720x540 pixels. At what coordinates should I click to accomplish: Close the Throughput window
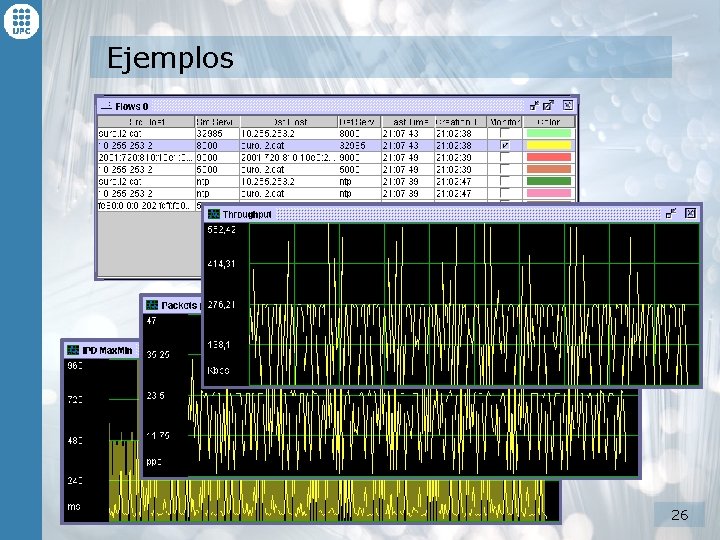[690, 213]
